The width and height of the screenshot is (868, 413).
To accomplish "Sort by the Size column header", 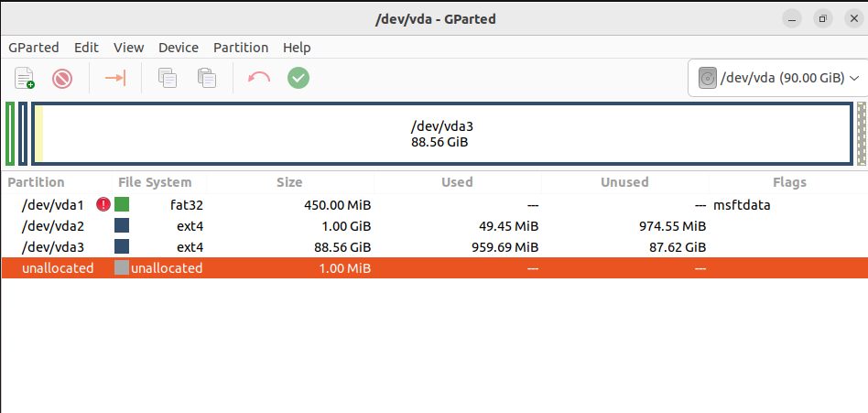I will coord(289,182).
